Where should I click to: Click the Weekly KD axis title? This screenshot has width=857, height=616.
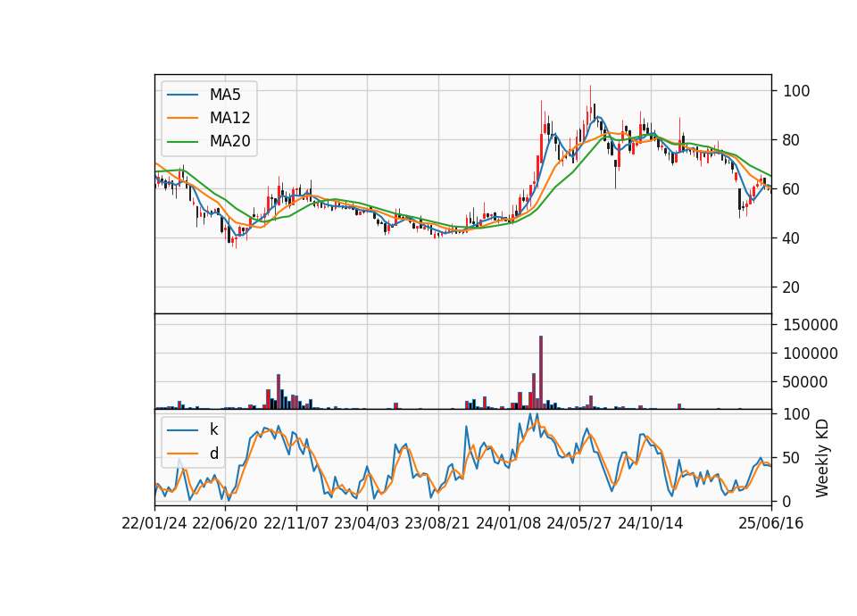822,459
